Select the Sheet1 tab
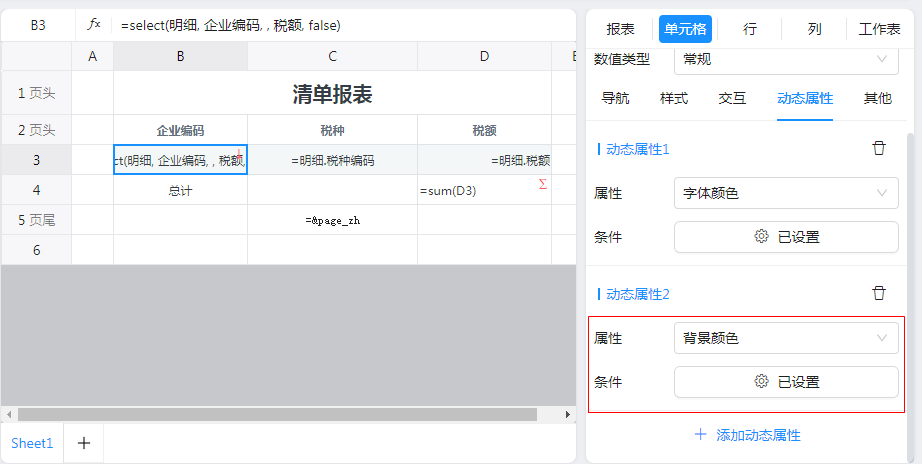The height and width of the screenshot is (464, 922). pos(32,443)
